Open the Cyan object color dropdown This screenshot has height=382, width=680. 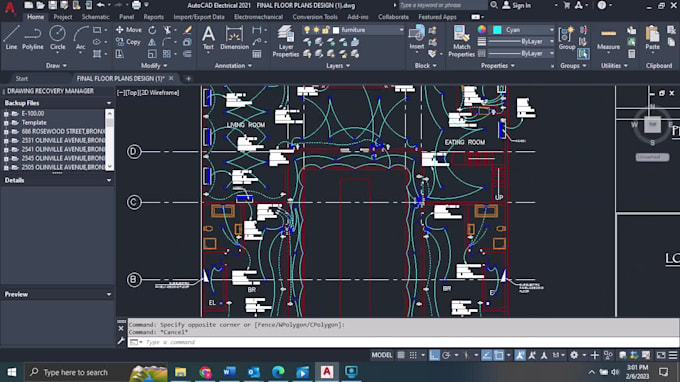point(551,30)
